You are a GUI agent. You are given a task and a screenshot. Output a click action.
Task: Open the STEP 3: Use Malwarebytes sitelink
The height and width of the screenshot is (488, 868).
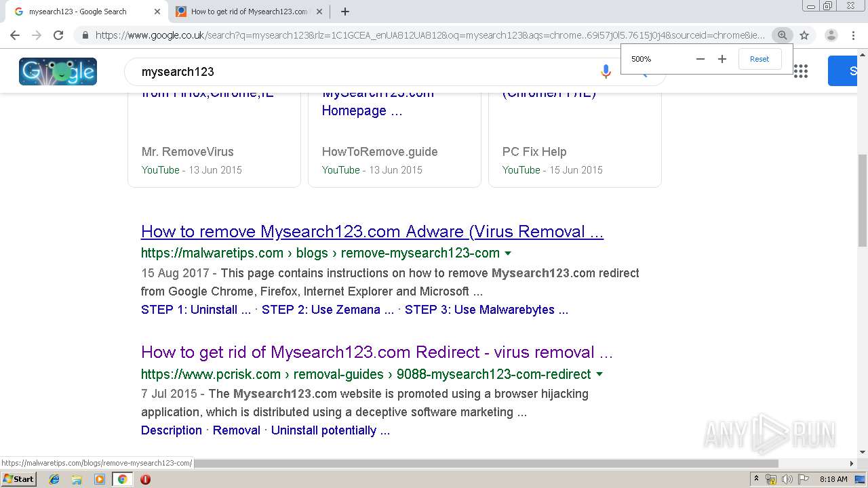486,310
